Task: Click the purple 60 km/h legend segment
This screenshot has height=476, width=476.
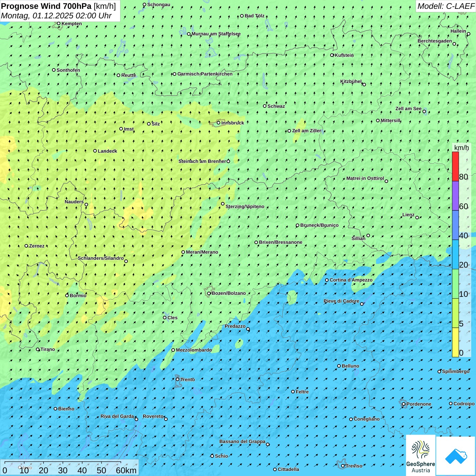Action: click(455, 196)
